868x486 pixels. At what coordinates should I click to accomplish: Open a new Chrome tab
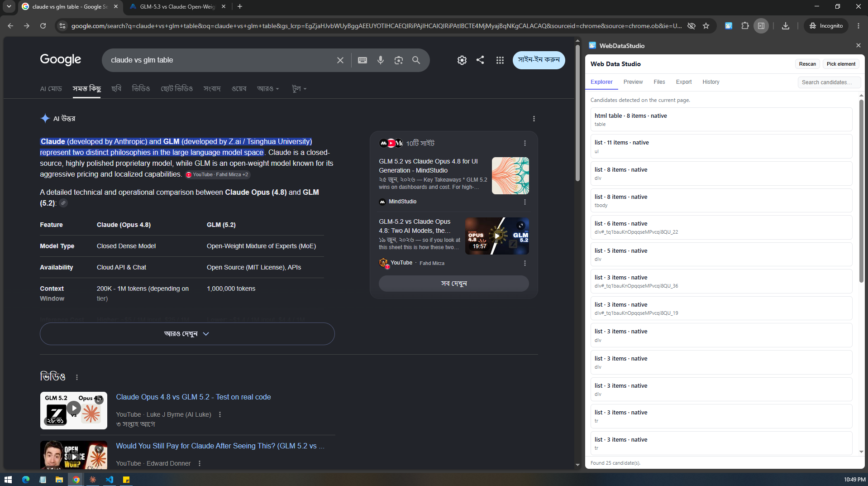(x=240, y=6)
